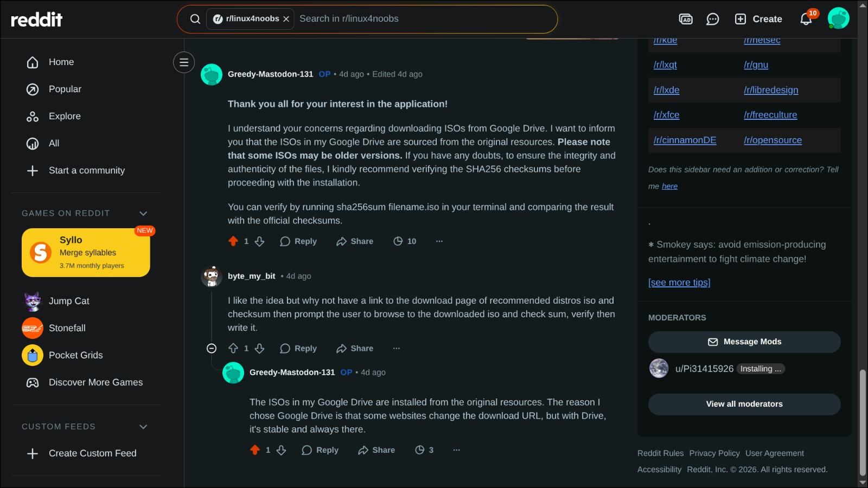Click the Create post button

[758, 19]
